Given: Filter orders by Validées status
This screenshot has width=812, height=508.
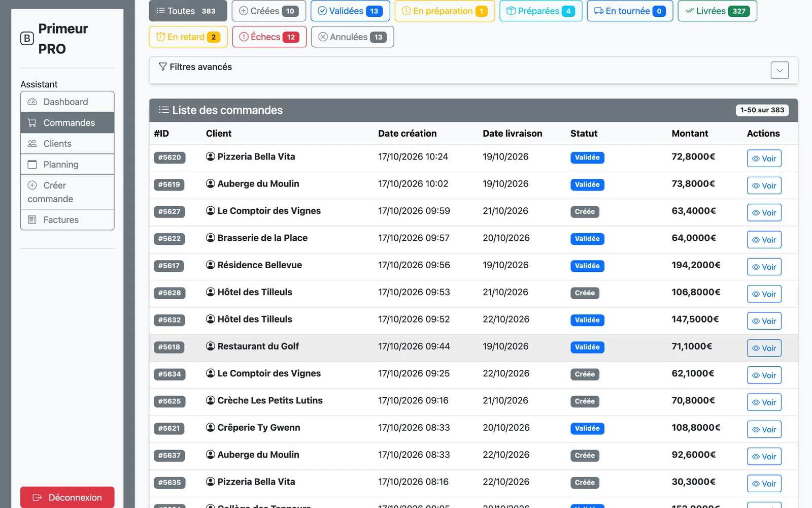Looking at the screenshot, I should [x=350, y=11].
